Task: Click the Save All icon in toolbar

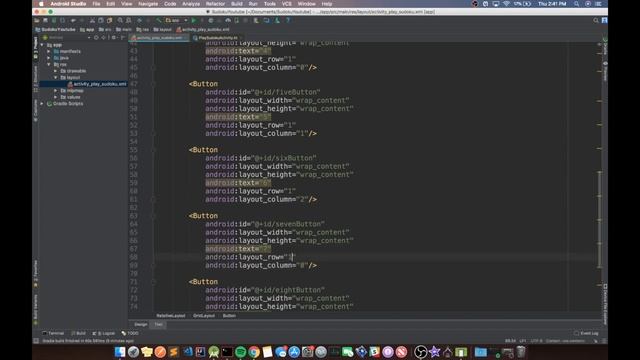Action: pyautogui.click(x=45, y=20)
